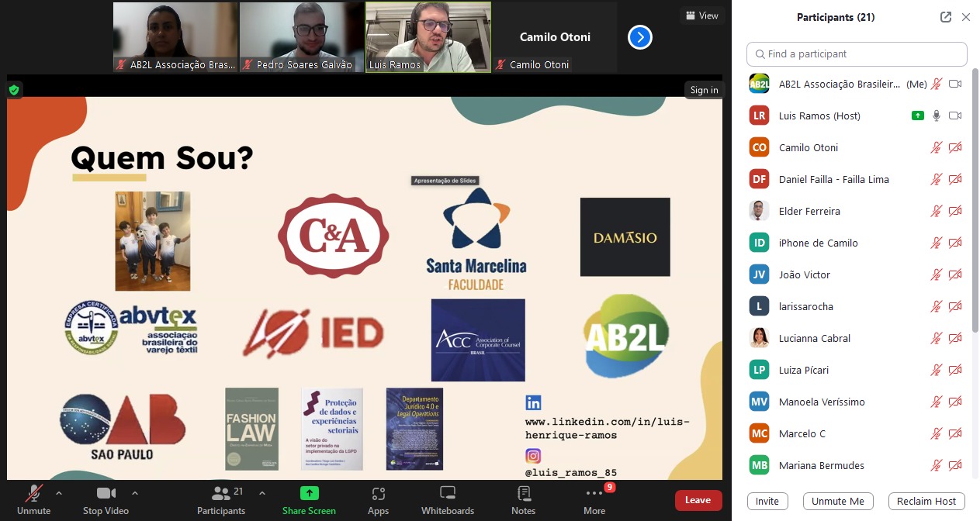This screenshot has width=980, height=521.
Task: Click microphone icon on Luis Ramos row
Action: (x=937, y=116)
